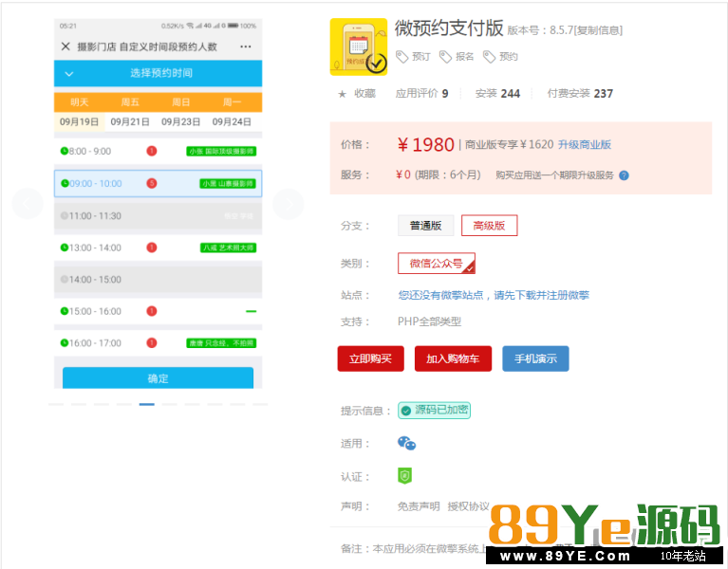Select the 09:00 - 10:00 time slot
The height and width of the screenshot is (569, 728).
point(158,184)
